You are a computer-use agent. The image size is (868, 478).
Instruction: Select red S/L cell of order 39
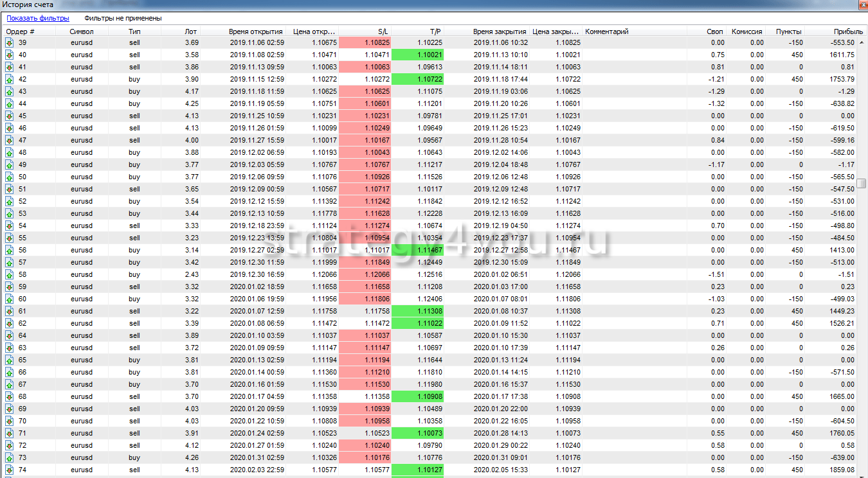(x=365, y=42)
